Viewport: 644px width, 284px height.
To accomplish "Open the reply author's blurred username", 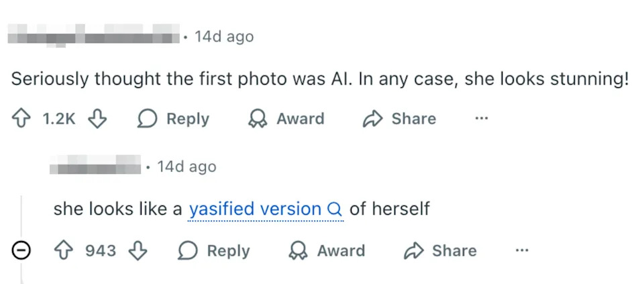I will pos(96,165).
